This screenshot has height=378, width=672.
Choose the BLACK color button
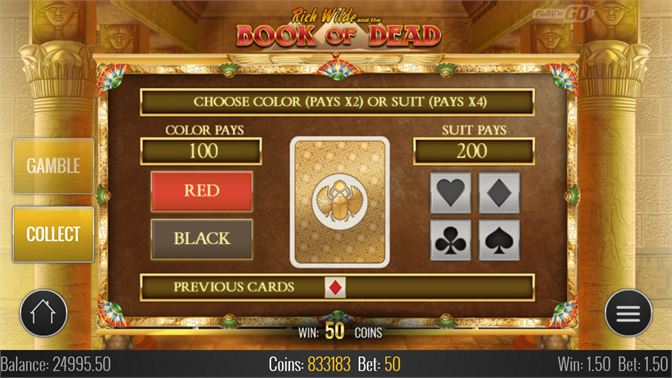[201, 239]
